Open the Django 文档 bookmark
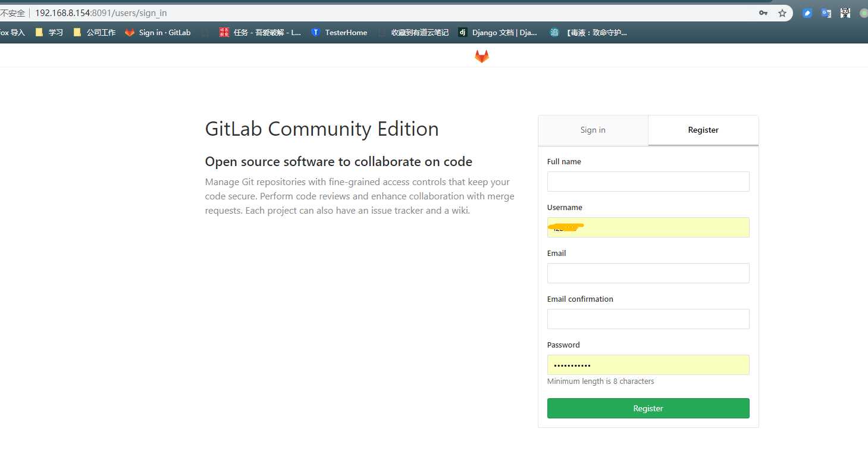 click(x=498, y=33)
